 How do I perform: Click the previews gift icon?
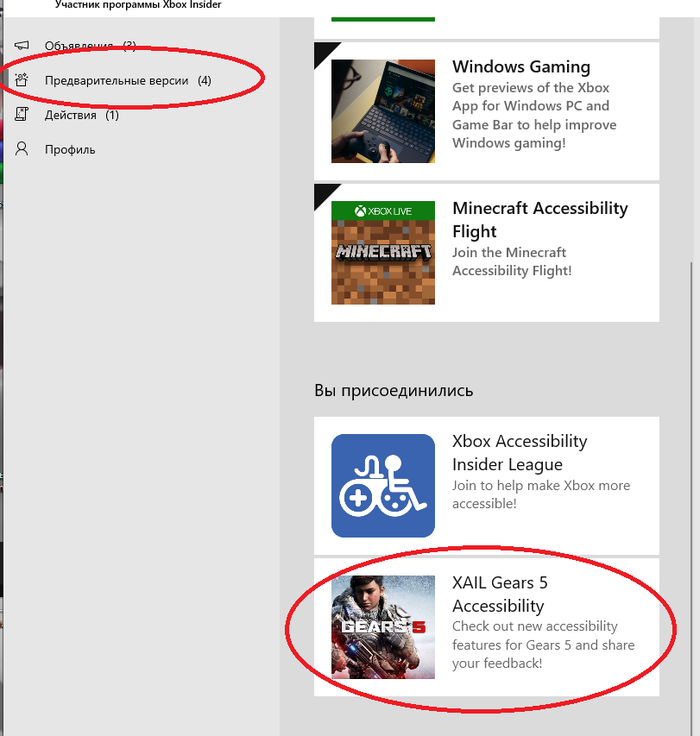[x=22, y=80]
